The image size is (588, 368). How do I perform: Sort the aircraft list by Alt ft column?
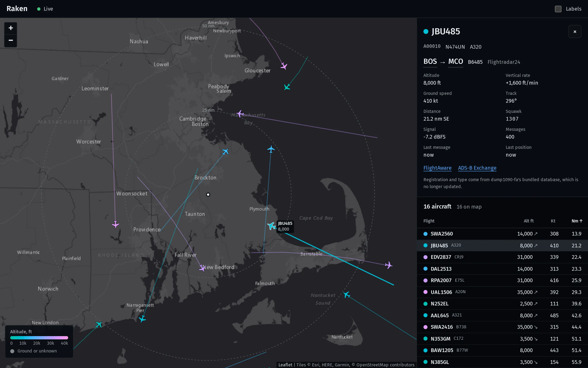528,221
